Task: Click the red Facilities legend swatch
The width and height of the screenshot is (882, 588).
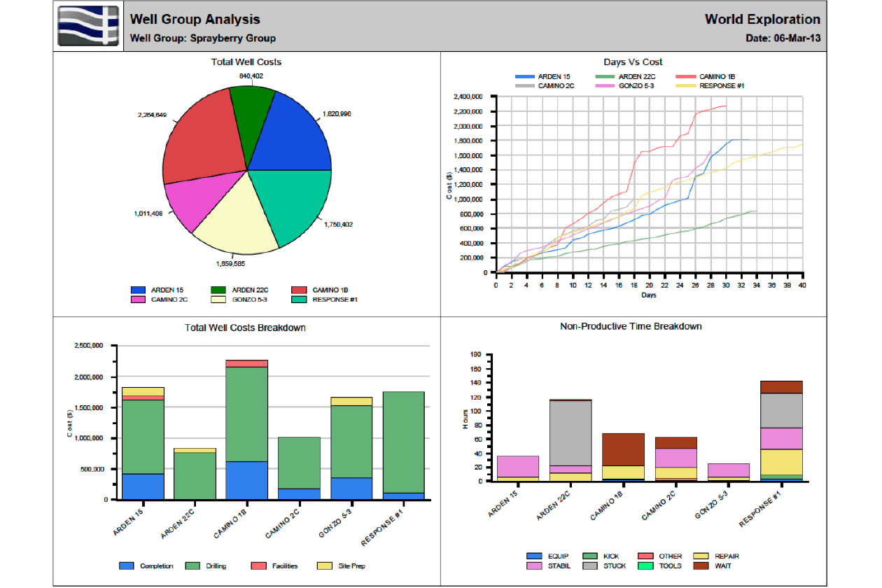Action: coord(258,565)
